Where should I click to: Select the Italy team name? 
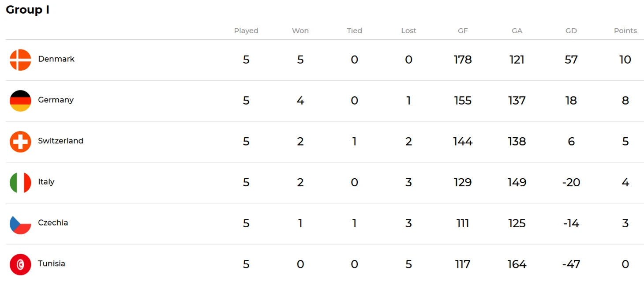click(x=46, y=182)
